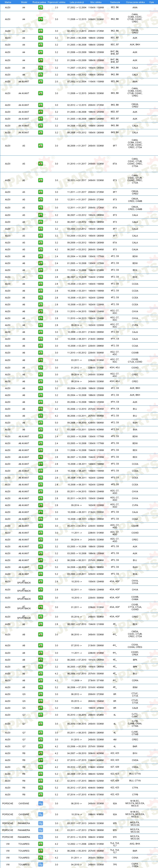The height and width of the screenshot is (868, 158).
Task: Click the petrol icon in the Touareg 4.2 BAR row
Action: tap(40, 851)
